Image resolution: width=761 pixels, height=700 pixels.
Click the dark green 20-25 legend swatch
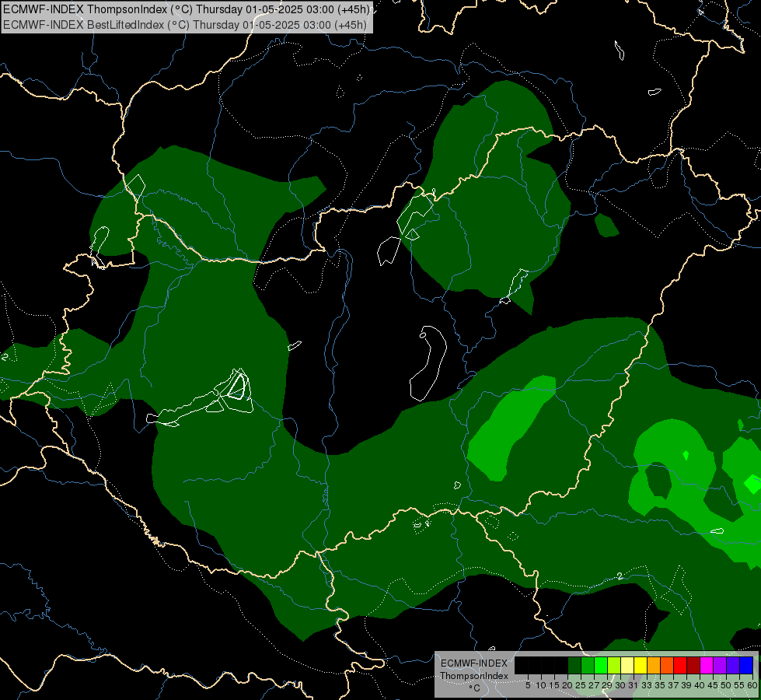(x=574, y=665)
